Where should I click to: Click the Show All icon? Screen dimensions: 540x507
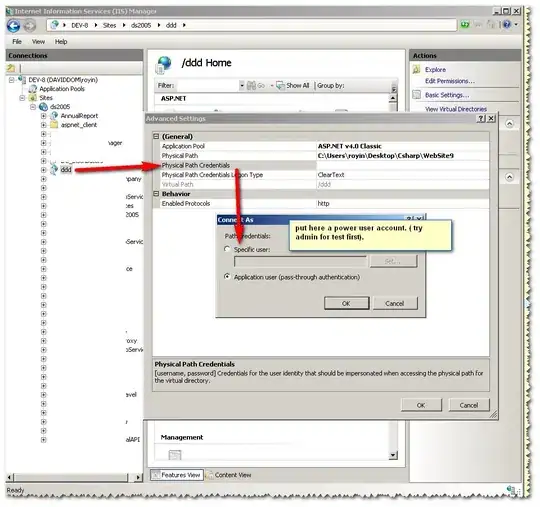pos(280,85)
